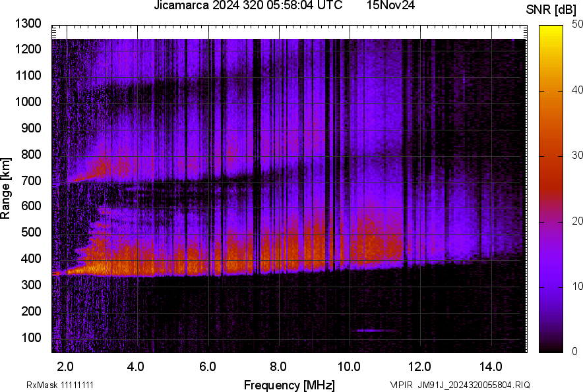Click the date label '15Nov24'

(x=390, y=5)
